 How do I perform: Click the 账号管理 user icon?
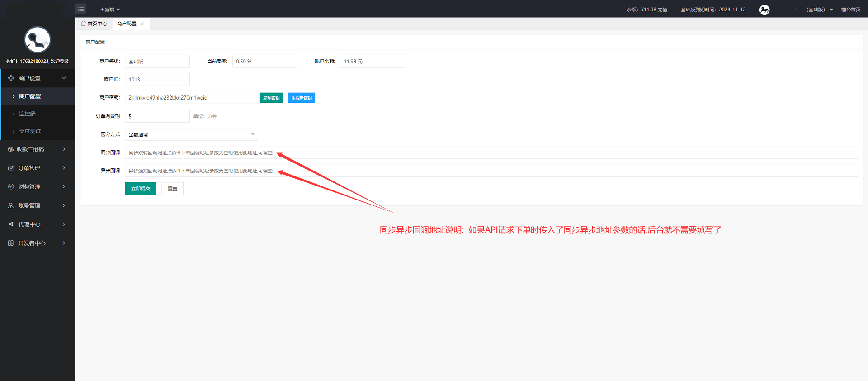click(11, 205)
